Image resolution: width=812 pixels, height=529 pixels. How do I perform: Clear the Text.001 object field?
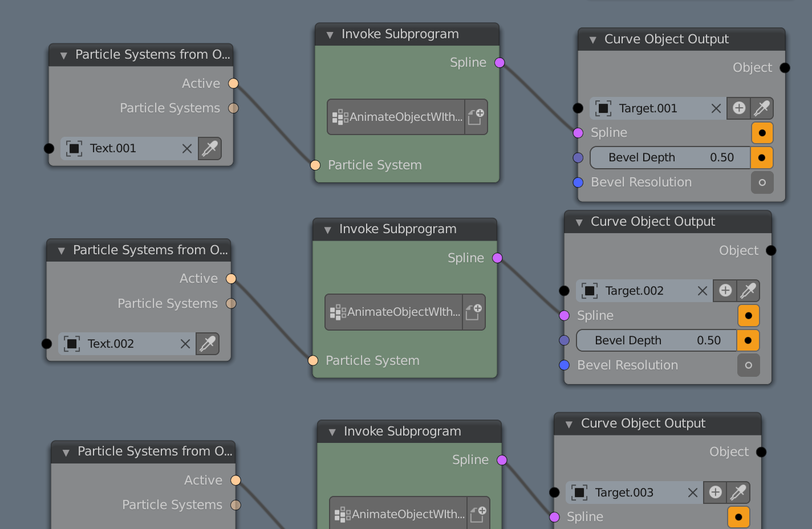click(186, 148)
